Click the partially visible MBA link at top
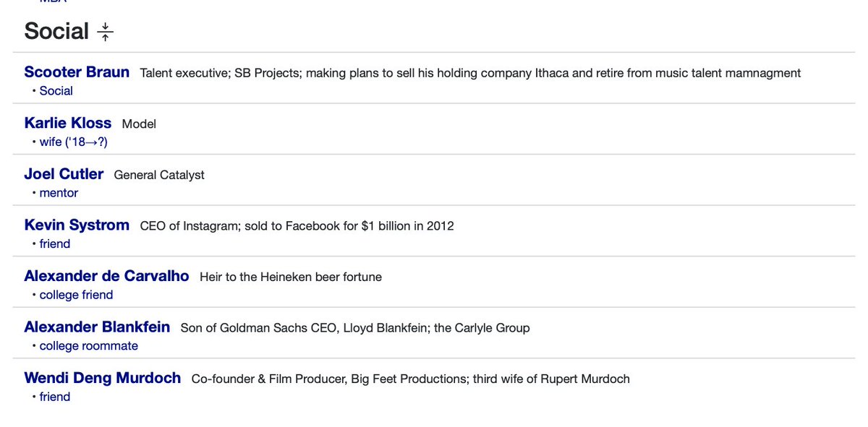The image size is (868, 427). point(53,1)
